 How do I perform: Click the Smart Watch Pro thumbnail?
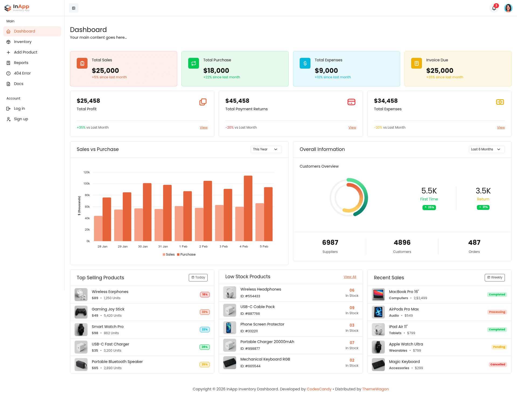[81, 330]
